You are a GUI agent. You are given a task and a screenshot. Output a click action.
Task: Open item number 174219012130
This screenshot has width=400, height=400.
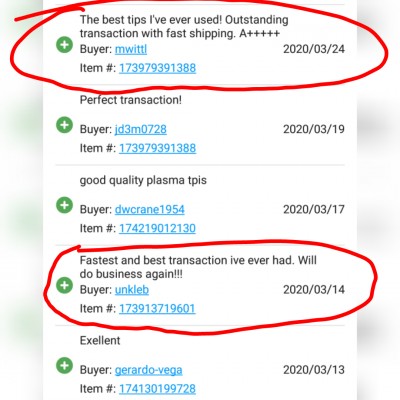157,228
